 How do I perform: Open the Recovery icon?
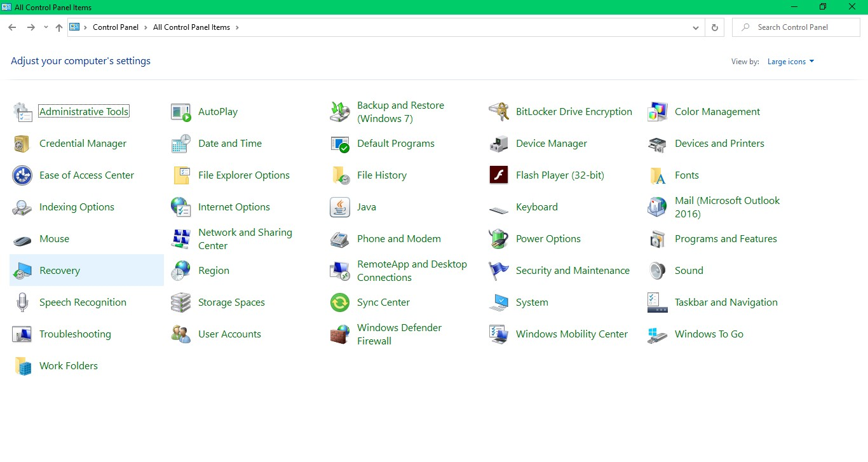coord(22,271)
